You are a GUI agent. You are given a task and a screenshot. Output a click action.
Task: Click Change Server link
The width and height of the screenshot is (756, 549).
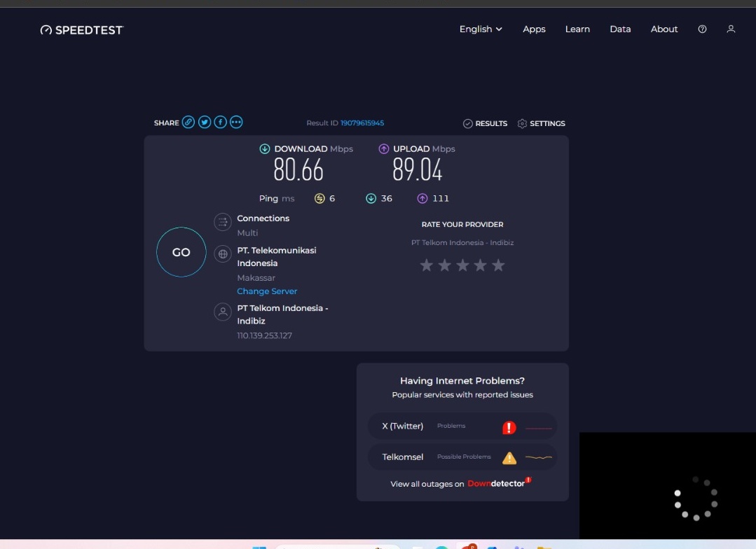click(x=267, y=291)
